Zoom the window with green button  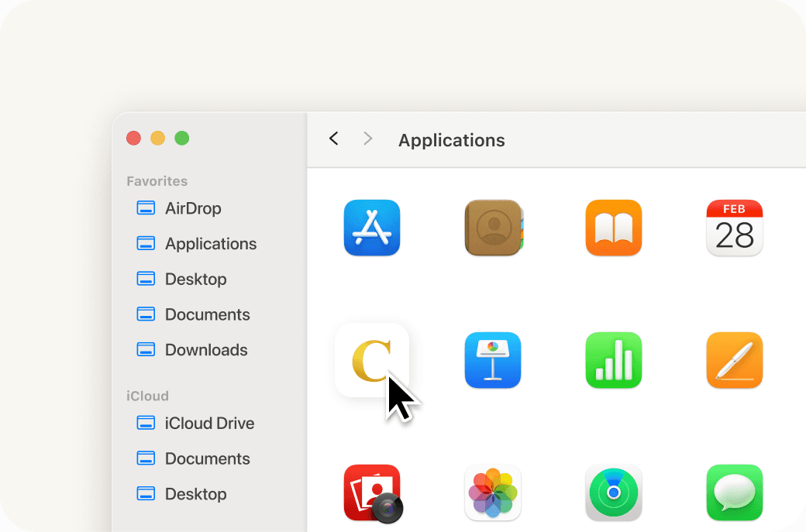182,138
